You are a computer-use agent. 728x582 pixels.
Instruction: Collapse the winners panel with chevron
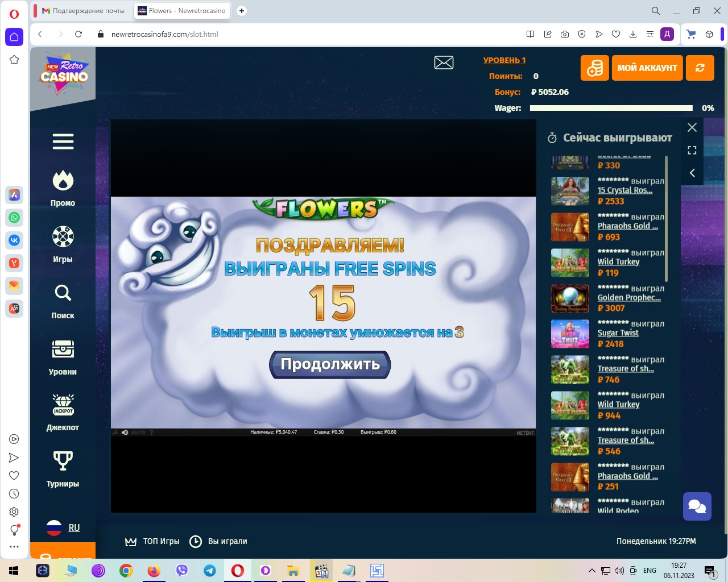(692, 173)
